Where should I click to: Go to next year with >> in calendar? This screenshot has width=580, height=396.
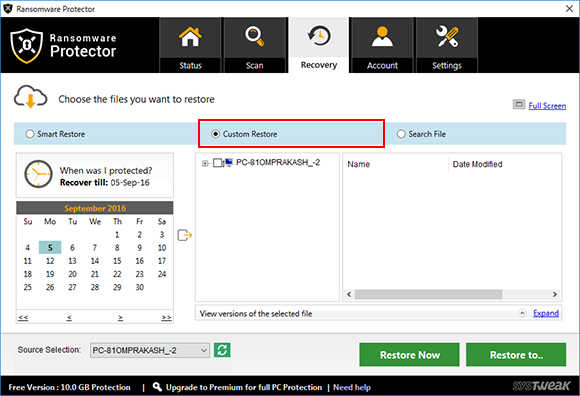(x=166, y=317)
